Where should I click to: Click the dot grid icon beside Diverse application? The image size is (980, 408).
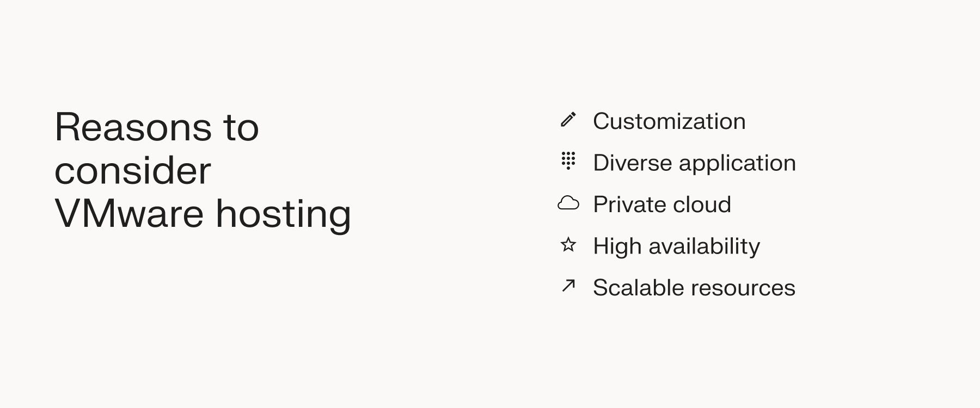tap(568, 161)
